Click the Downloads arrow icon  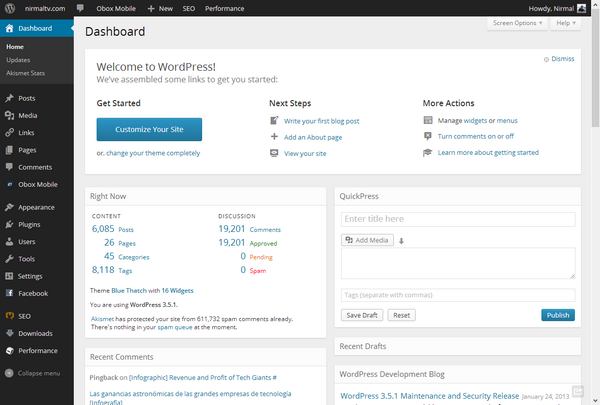point(10,333)
